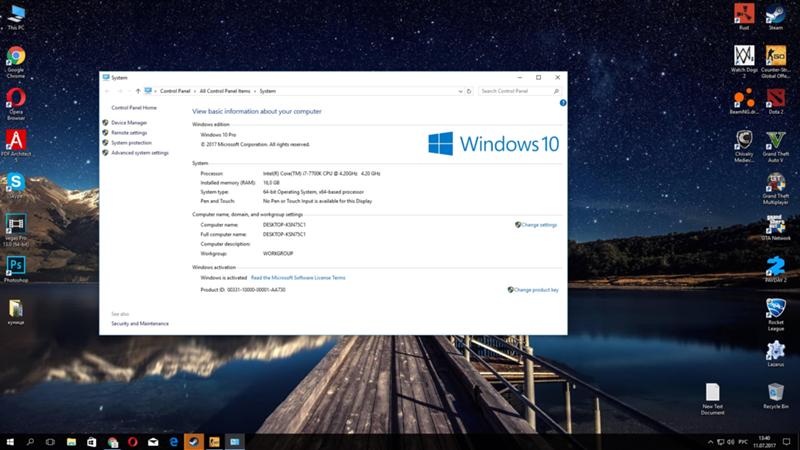Open System protection link
800x450 pixels.
(131, 143)
